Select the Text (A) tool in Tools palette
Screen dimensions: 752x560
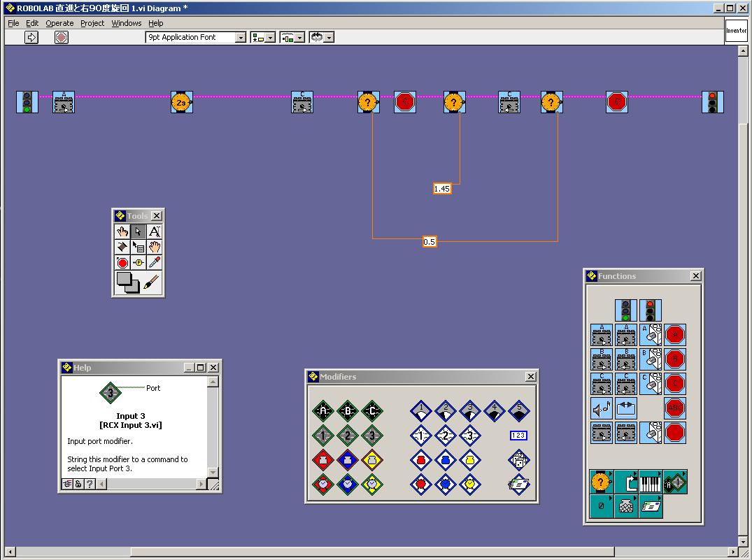pos(155,231)
